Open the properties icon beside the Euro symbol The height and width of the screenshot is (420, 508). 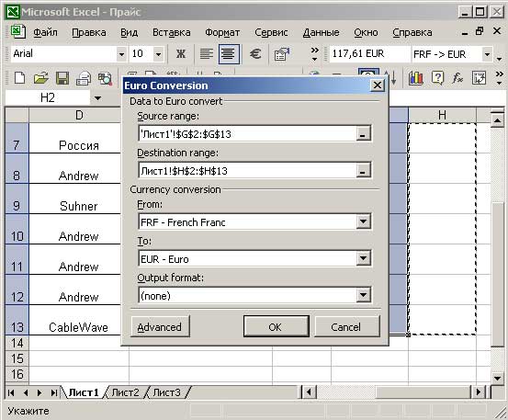coord(281,54)
